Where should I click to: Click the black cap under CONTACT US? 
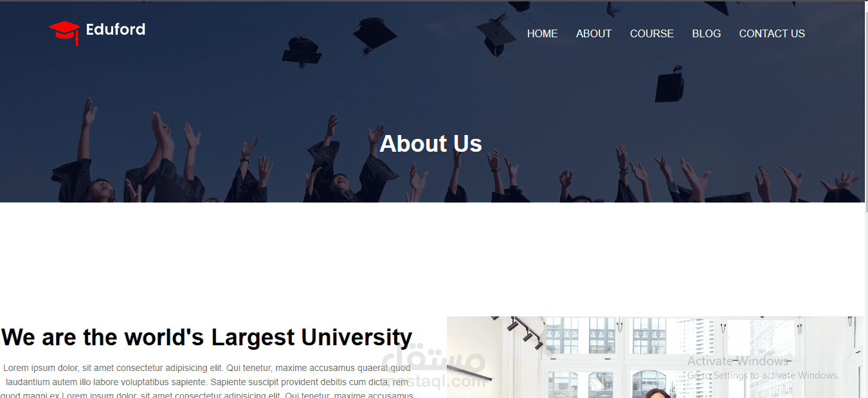[x=669, y=84]
